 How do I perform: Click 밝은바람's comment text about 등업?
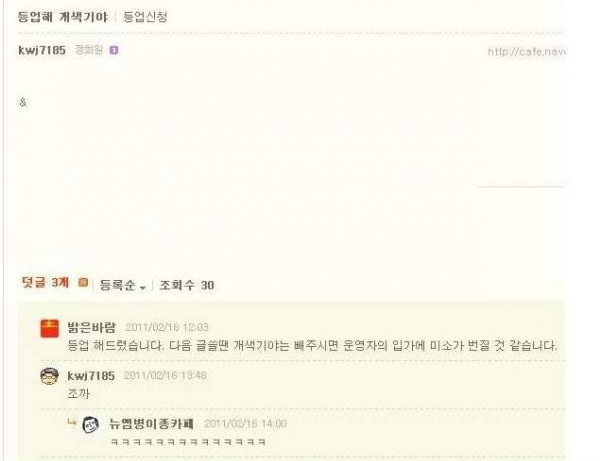(x=312, y=345)
